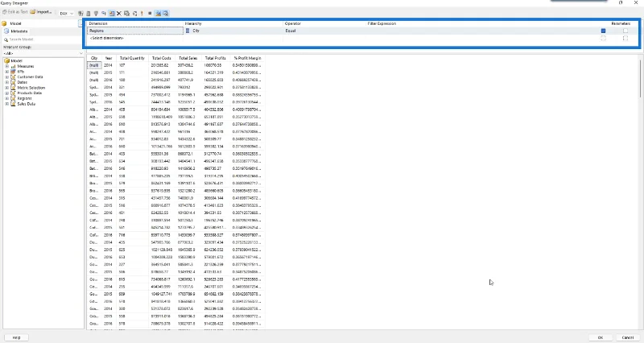Click the Cancel button
644x343 pixels.
coord(628,337)
